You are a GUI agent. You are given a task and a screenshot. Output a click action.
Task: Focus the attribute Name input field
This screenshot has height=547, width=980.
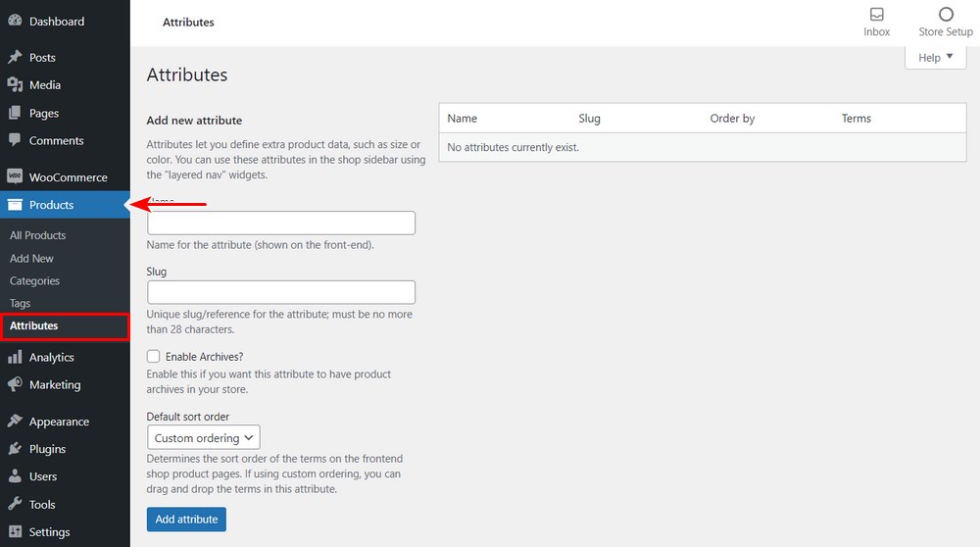tap(281, 224)
